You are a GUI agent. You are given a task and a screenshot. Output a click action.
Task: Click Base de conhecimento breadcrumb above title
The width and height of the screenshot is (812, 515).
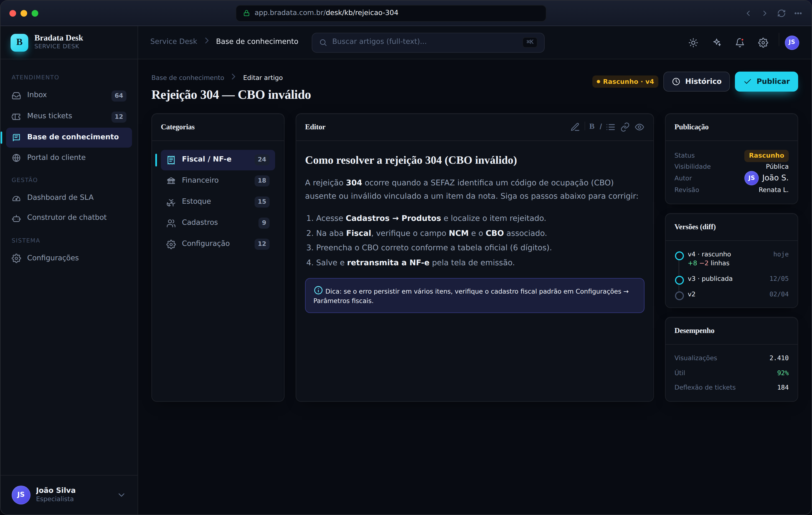(187, 78)
